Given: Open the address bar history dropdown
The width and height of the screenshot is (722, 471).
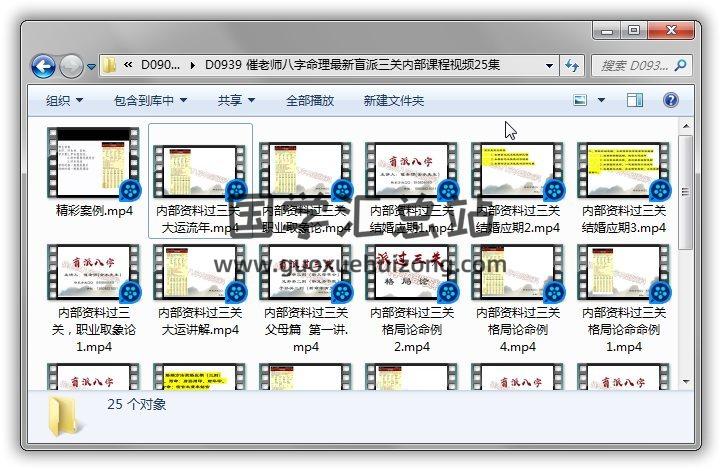Looking at the screenshot, I should click(x=549, y=65).
